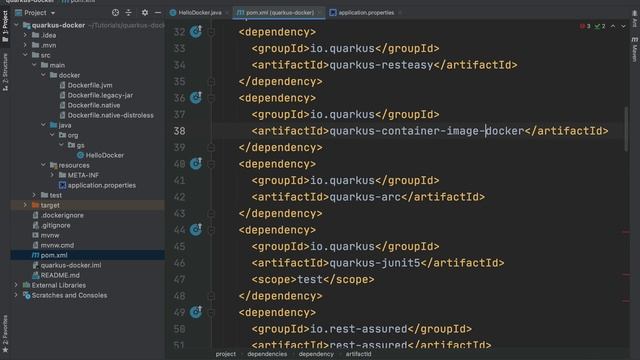Select mvnw file
This screenshot has width=640, height=360.
(x=50, y=235)
